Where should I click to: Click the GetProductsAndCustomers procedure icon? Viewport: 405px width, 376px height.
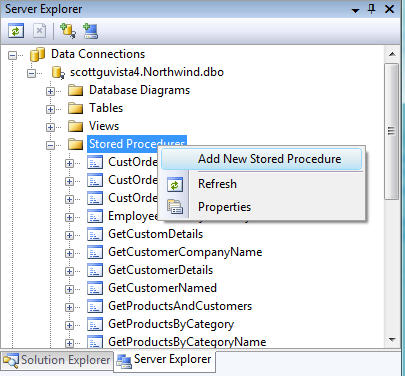95,306
